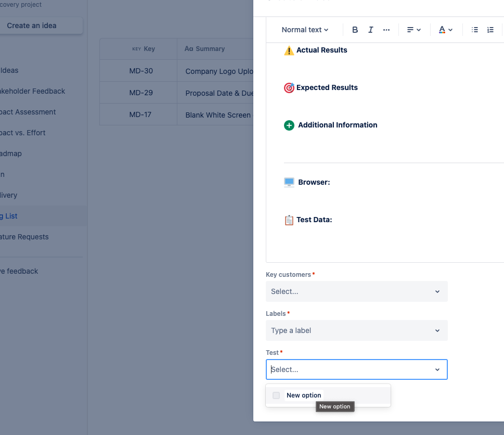The image size is (504, 435).
Task: Check the New option checkbox
Action: tap(276, 395)
